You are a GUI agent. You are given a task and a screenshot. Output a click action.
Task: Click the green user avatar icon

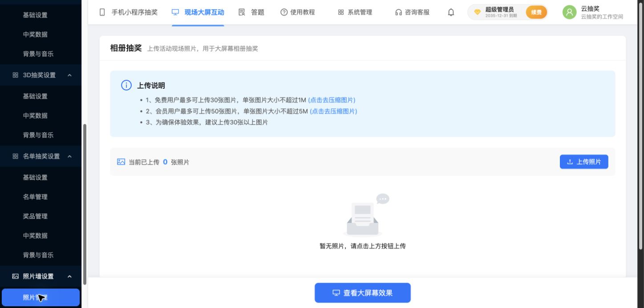click(569, 12)
